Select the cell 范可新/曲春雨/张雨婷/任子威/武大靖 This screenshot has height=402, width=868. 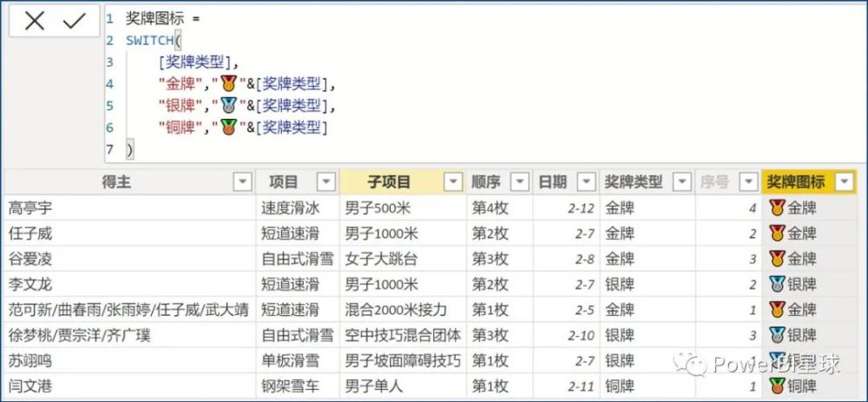tap(128, 309)
